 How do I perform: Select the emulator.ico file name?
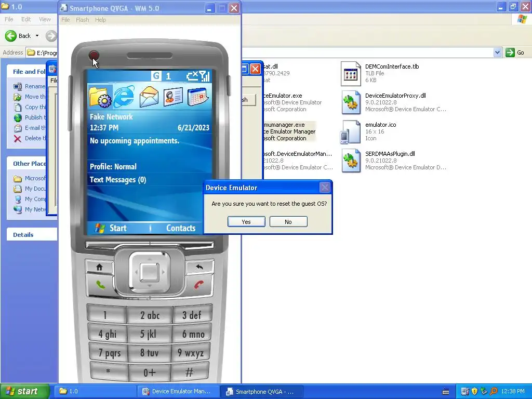point(381,125)
